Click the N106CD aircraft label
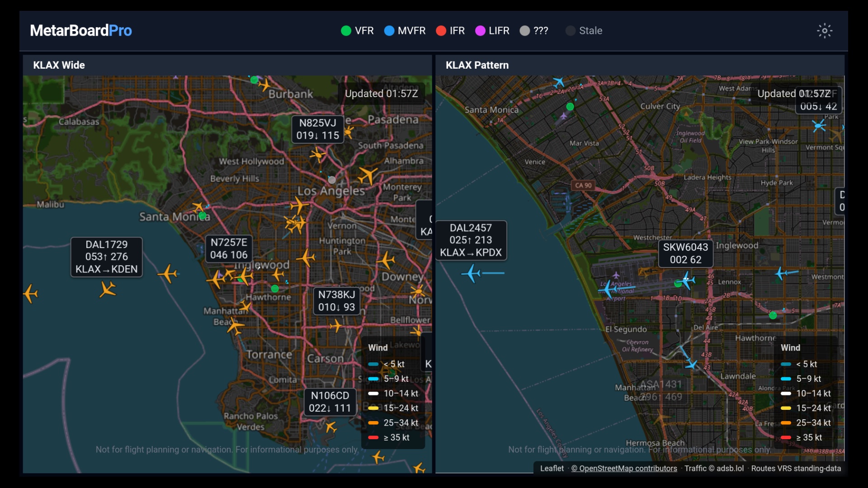868x488 pixels. [x=330, y=402]
